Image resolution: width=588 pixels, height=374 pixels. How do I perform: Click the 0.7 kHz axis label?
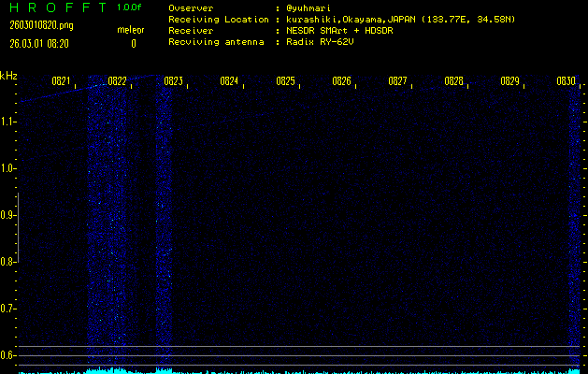coord(7,309)
